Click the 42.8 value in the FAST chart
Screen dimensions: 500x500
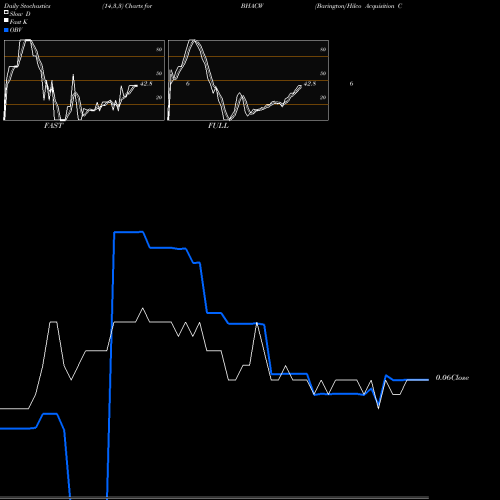pyautogui.click(x=146, y=84)
